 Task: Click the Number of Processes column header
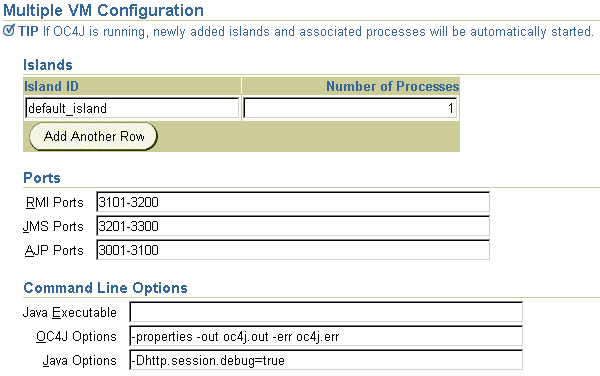click(x=393, y=86)
